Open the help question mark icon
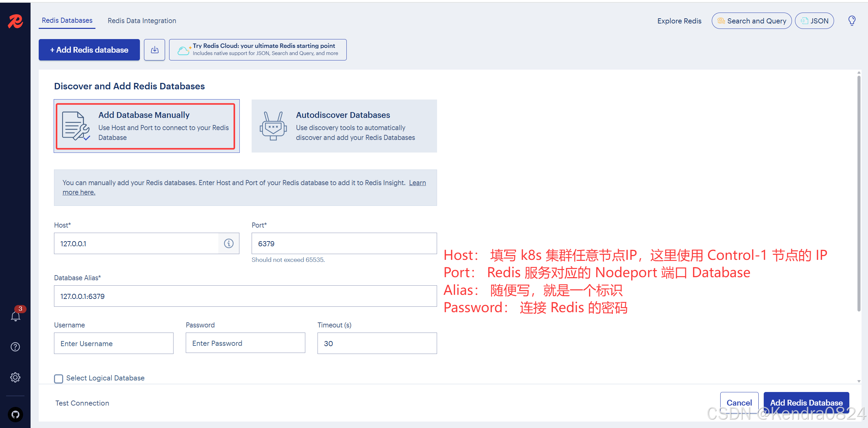Image resolution: width=868 pixels, height=428 pixels. pos(15,347)
